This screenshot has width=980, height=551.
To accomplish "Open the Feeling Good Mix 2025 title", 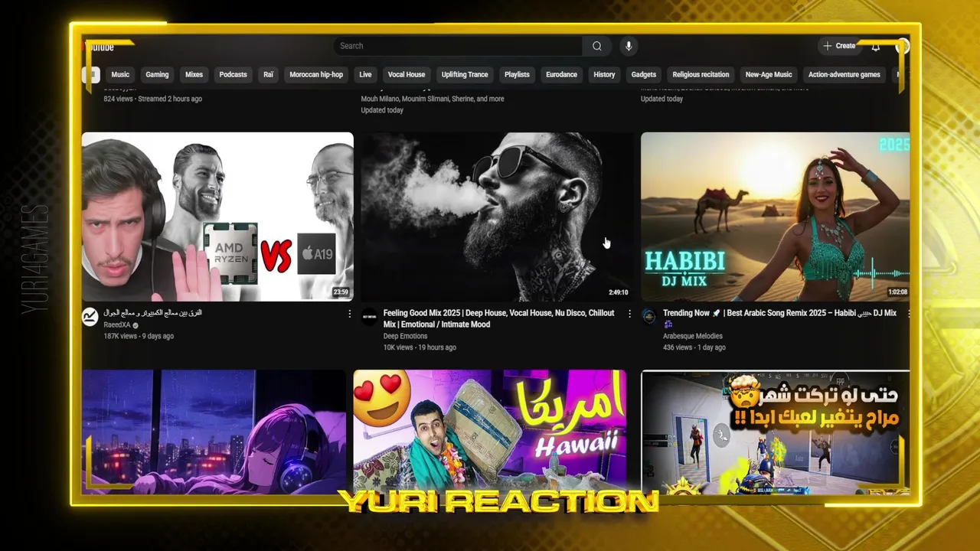I will point(498,318).
